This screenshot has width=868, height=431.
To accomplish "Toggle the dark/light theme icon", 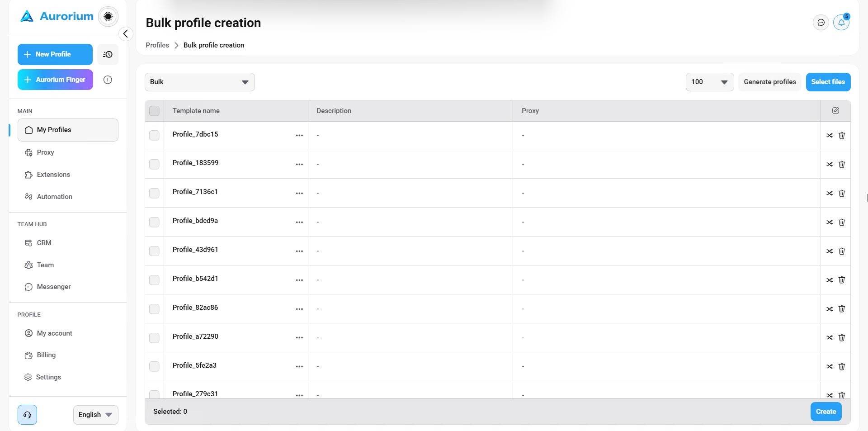I will pyautogui.click(x=108, y=17).
